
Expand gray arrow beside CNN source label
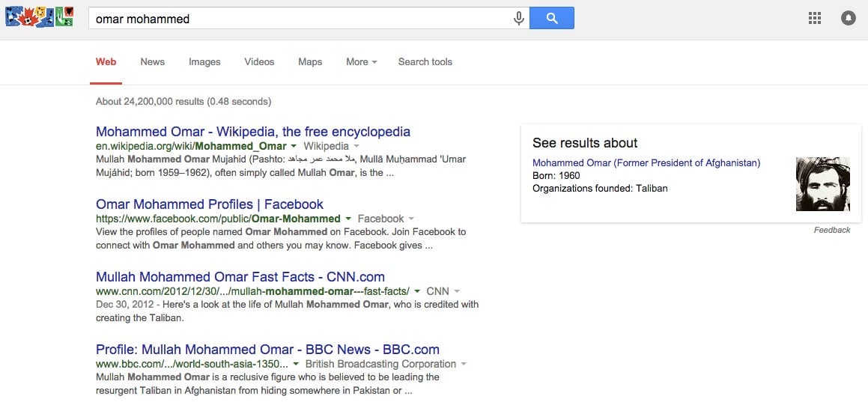[x=457, y=291]
